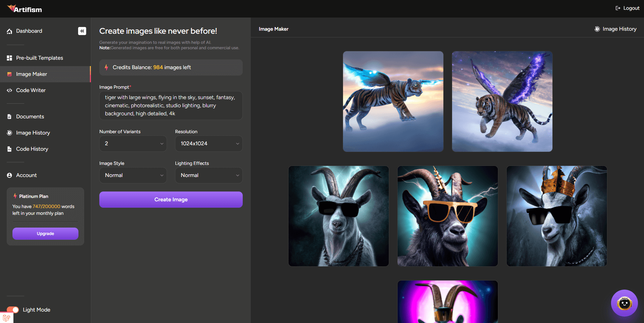Toggle the Light Mode switch

point(13,310)
